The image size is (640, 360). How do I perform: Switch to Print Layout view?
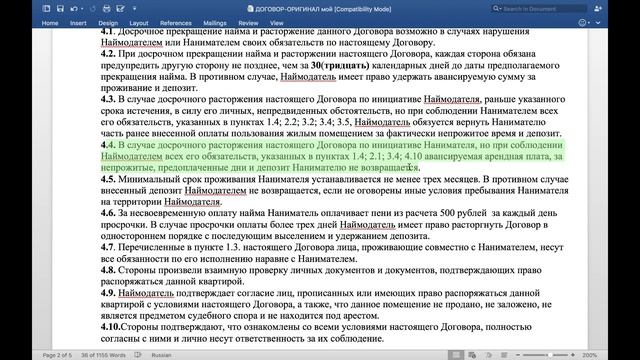(x=456, y=355)
